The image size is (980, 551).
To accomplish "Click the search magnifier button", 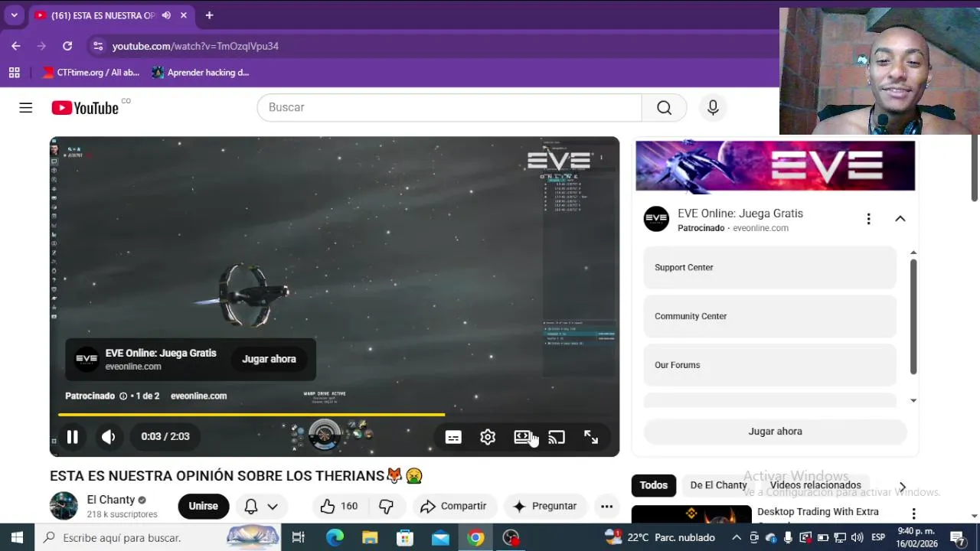I will (664, 107).
